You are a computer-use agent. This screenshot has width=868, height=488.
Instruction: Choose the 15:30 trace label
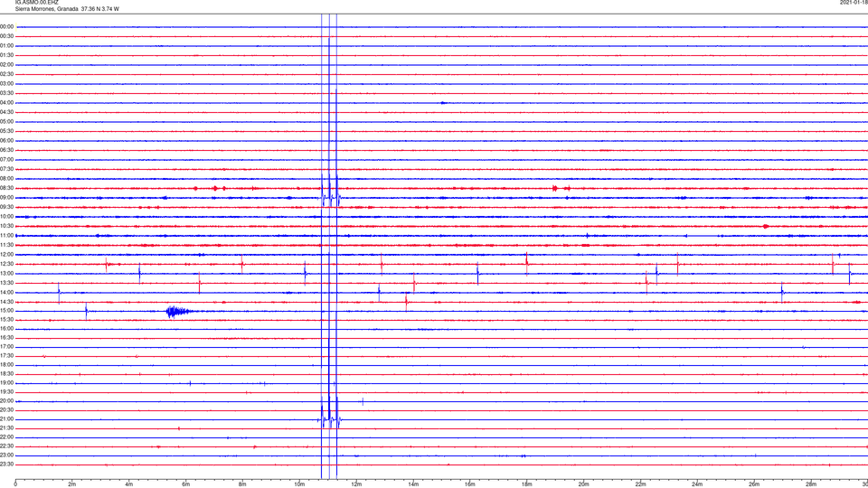click(x=7, y=319)
